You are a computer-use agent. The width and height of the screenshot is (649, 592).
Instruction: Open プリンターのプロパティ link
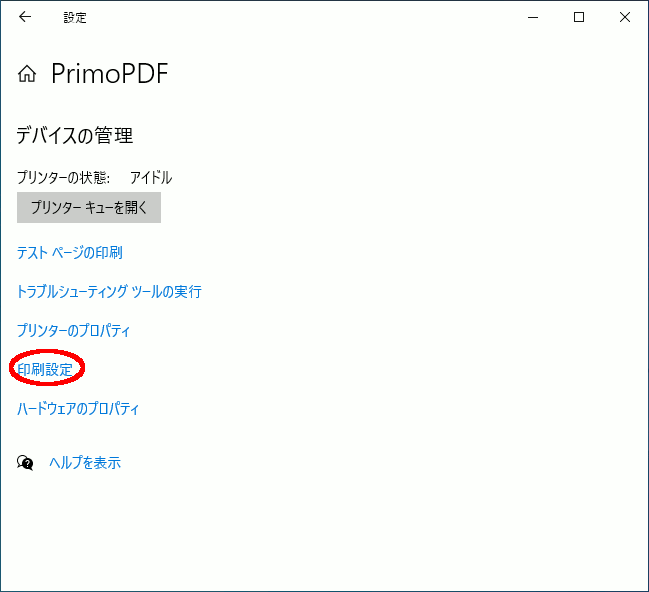(x=73, y=330)
